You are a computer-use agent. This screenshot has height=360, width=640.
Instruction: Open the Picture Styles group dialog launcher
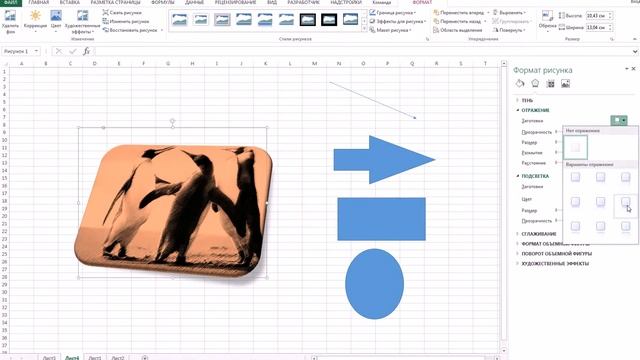click(427, 39)
